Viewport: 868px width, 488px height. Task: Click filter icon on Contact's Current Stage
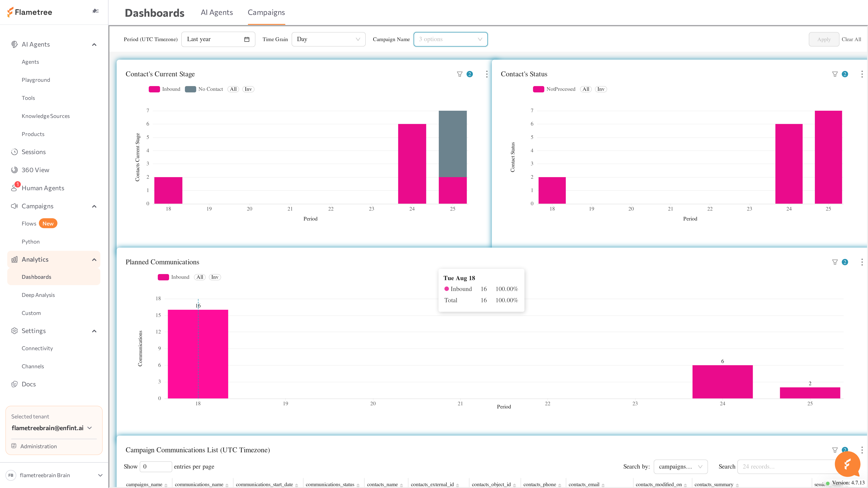pos(460,74)
